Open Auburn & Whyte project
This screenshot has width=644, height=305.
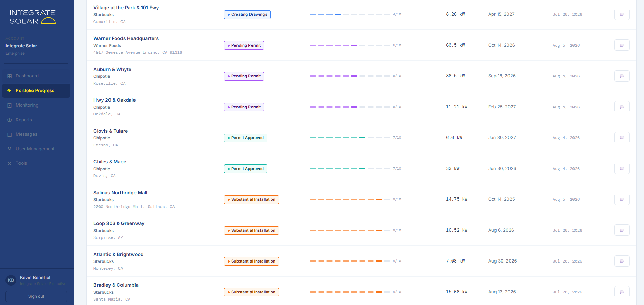coord(112,69)
